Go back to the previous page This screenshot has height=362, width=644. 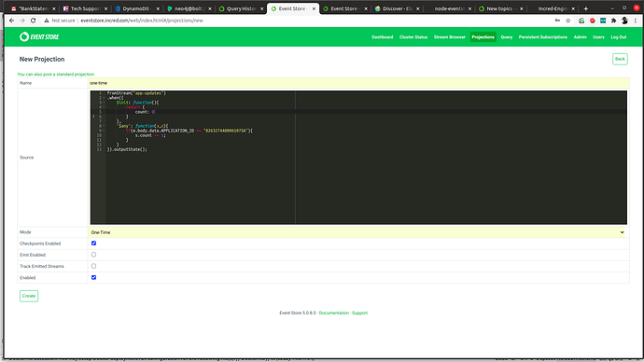11,21
